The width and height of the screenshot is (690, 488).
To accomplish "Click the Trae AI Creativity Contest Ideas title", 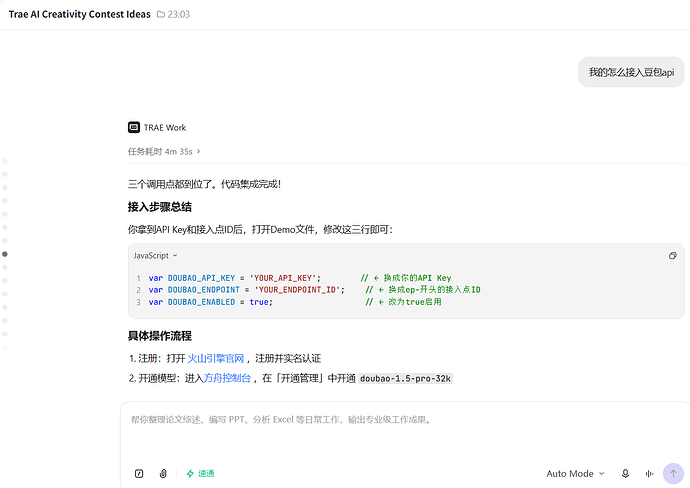I will pos(80,14).
